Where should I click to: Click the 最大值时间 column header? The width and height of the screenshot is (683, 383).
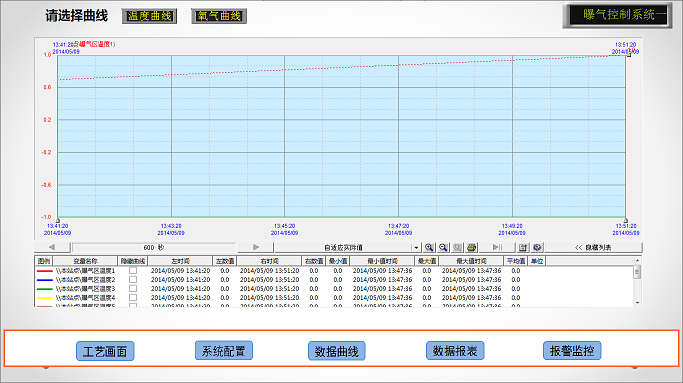click(x=471, y=261)
